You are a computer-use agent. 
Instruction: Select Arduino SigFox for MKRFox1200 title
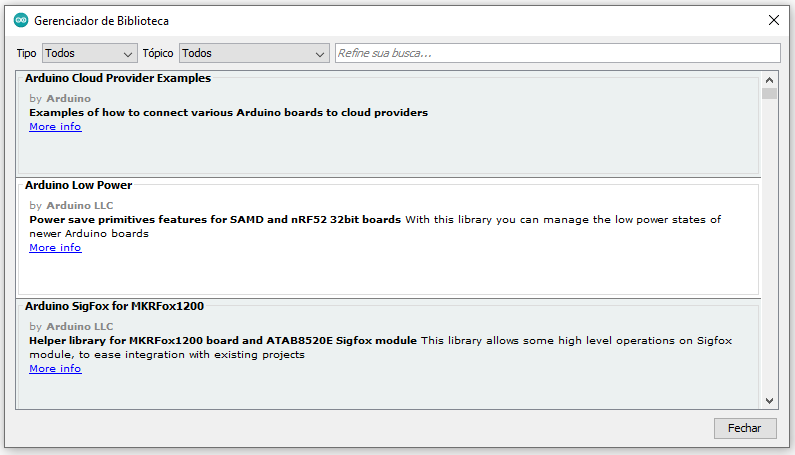(115, 306)
